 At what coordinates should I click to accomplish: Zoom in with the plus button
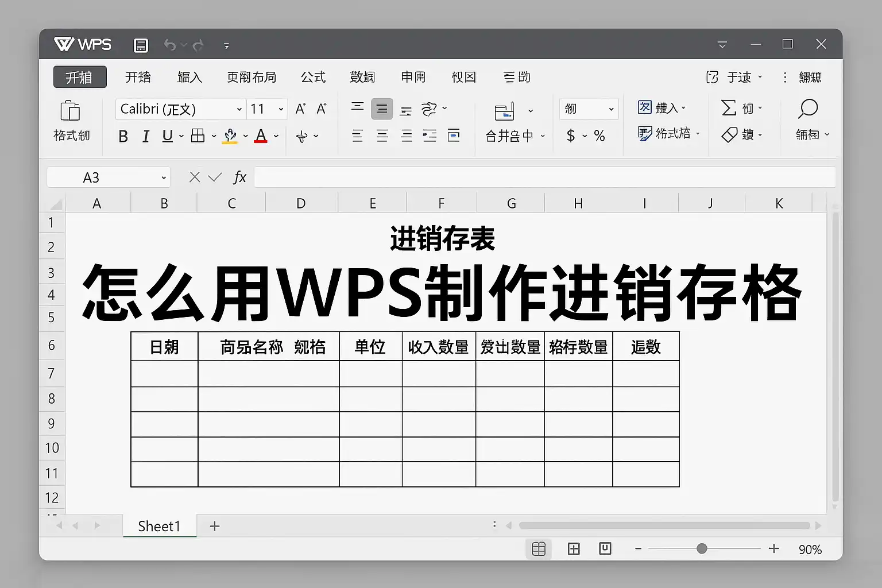coord(774,549)
